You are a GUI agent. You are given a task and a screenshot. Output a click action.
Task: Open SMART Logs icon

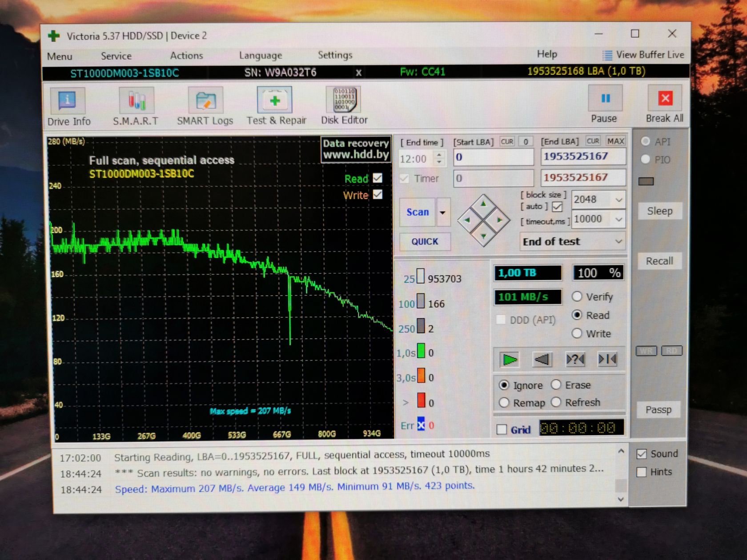pos(205,101)
